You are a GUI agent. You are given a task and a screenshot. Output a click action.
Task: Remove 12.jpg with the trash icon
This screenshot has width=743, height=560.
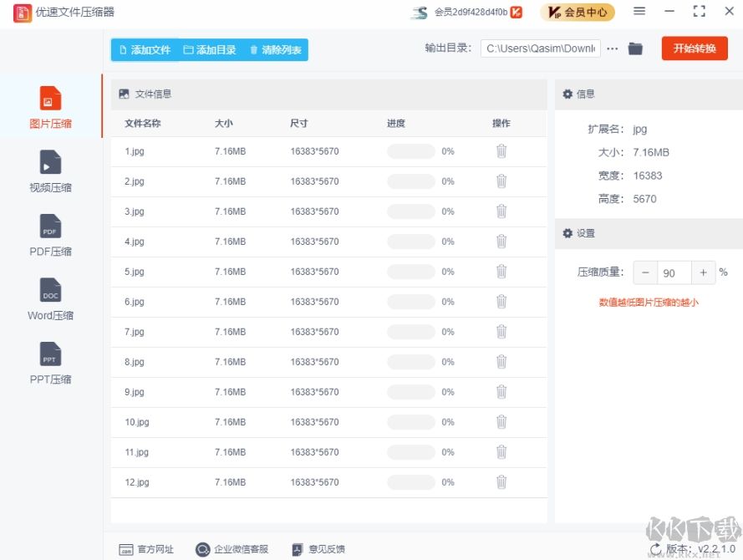[x=501, y=482]
